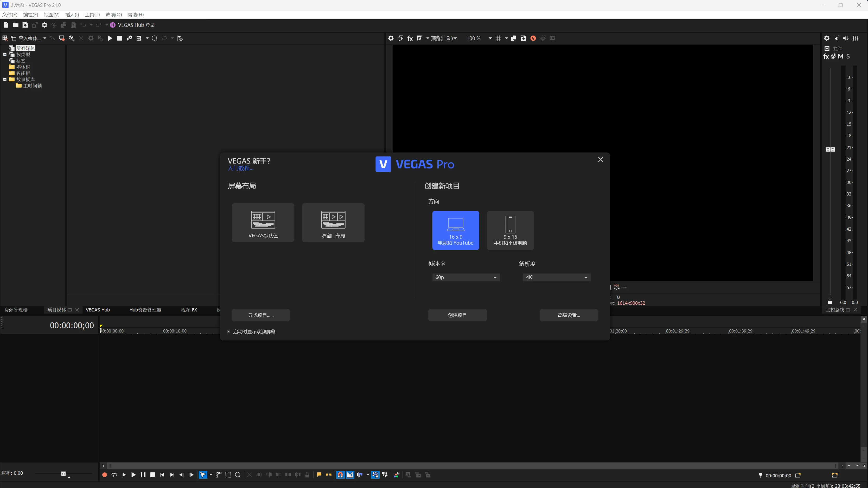Open the edit tool selector dropdown arrow
The image size is (868, 488).
click(x=211, y=475)
